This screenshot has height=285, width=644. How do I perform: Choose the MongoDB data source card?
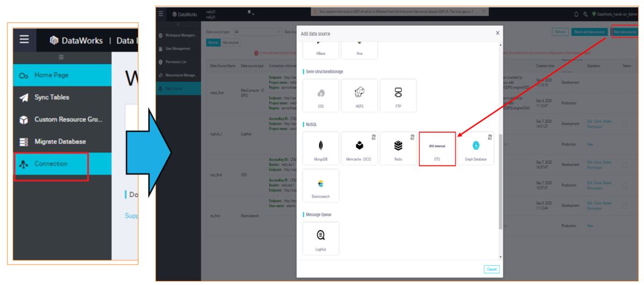coord(321,149)
